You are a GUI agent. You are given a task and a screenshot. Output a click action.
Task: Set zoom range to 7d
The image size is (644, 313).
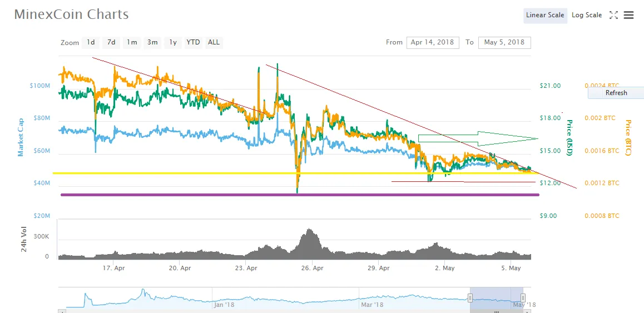pyautogui.click(x=111, y=42)
